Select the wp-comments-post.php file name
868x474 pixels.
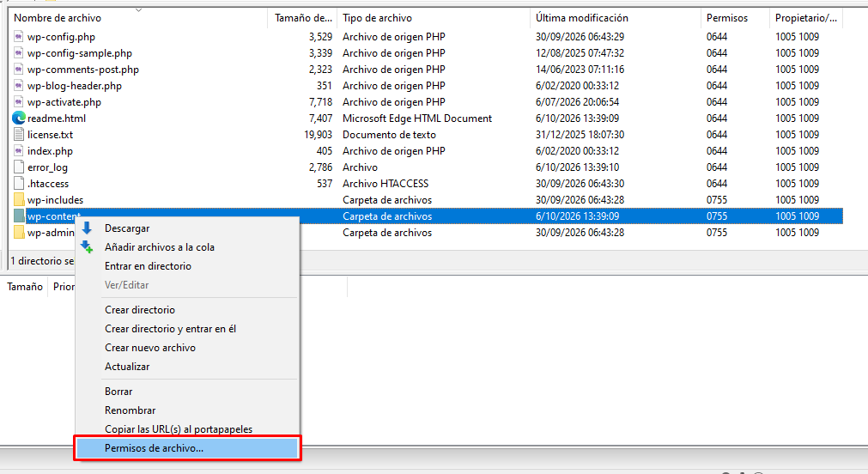coord(83,70)
